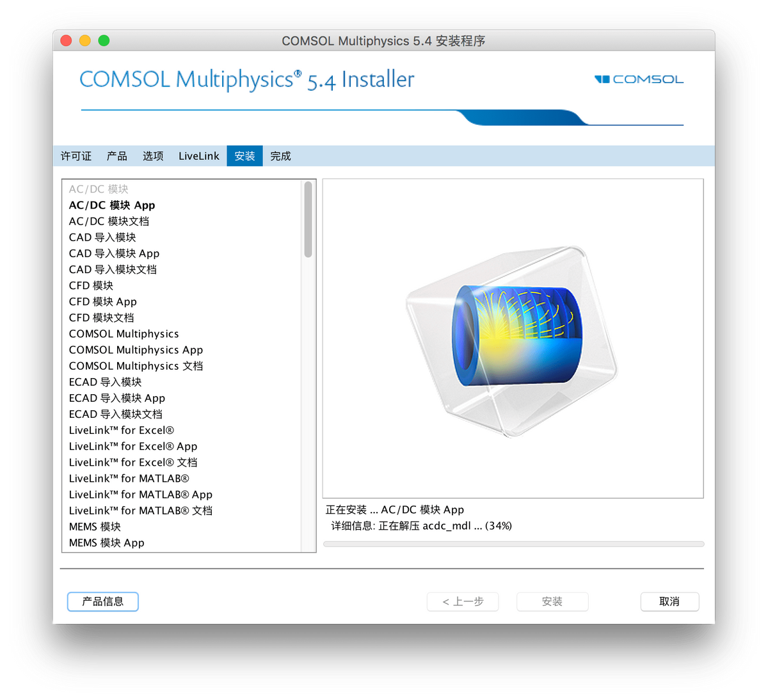Click the installation progress bar

pos(514,544)
